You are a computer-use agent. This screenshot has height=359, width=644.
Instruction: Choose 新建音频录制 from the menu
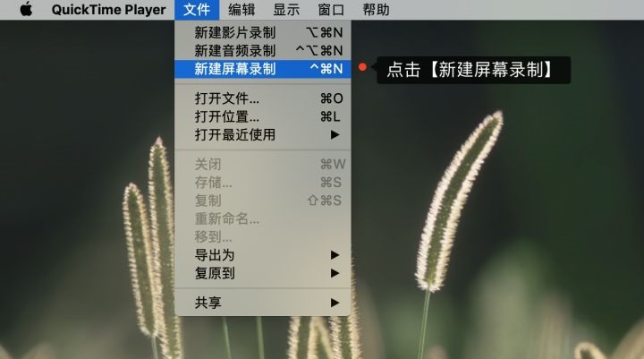(x=263, y=50)
